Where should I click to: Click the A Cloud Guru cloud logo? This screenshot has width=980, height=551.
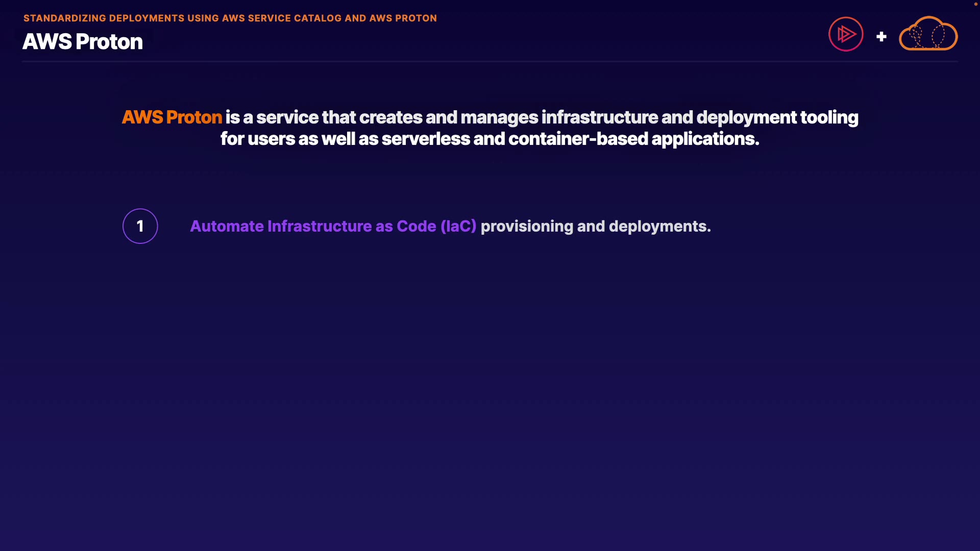[x=928, y=34]
